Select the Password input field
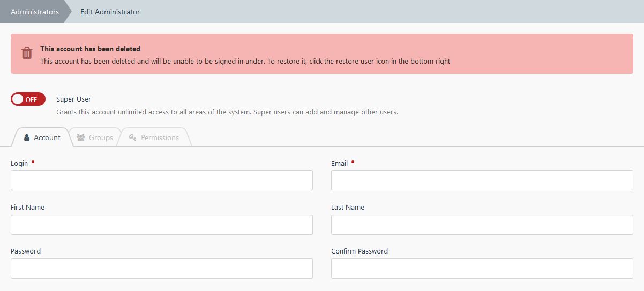 [x=162, y=269]
